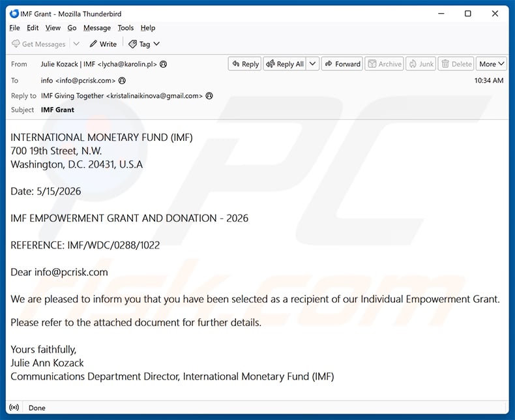Click the online status icon in status bar
This screenshot has height=420, width=515.
point(14,408)
